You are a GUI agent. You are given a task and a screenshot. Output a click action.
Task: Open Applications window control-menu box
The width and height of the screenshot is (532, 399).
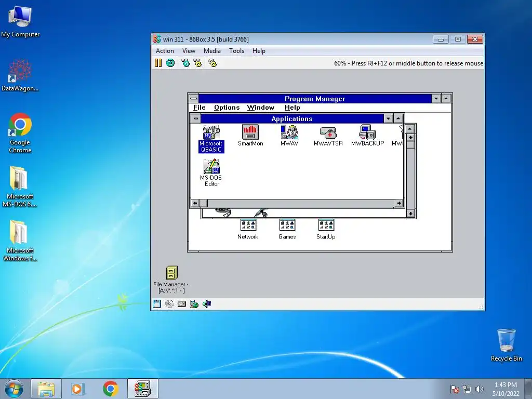[x=196, y=118]
